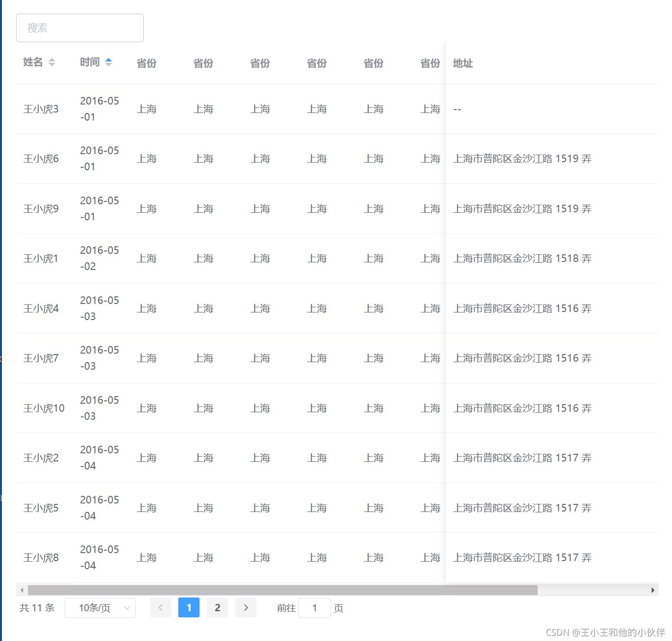Go to next page using right chevron

click(245, 607)
